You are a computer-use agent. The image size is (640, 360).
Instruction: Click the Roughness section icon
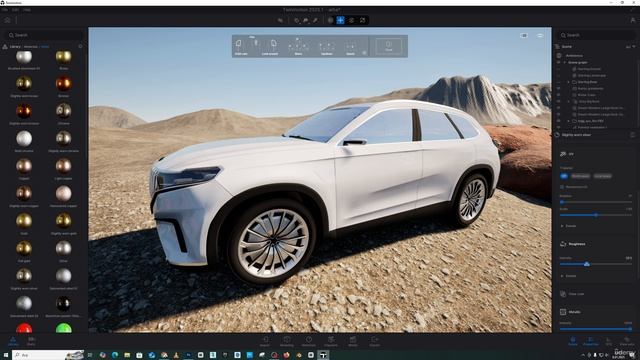click(563, 244)
